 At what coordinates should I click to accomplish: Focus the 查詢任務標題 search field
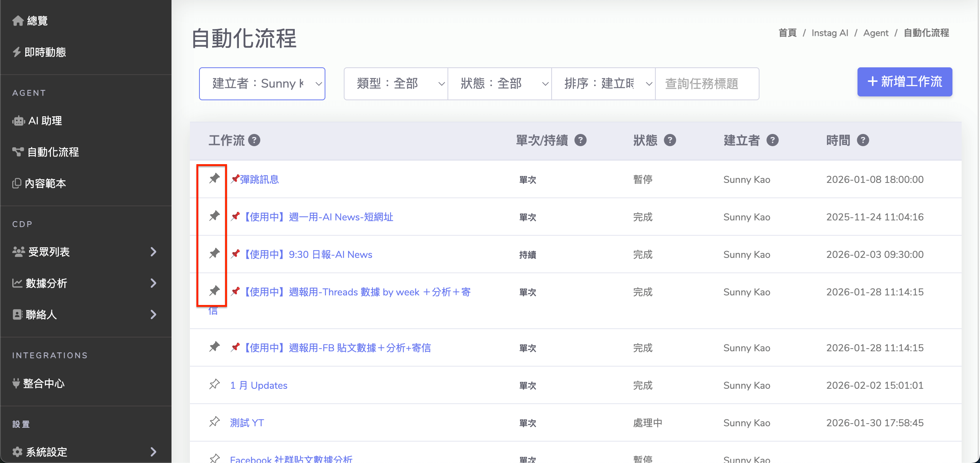[x=707, y=84]
